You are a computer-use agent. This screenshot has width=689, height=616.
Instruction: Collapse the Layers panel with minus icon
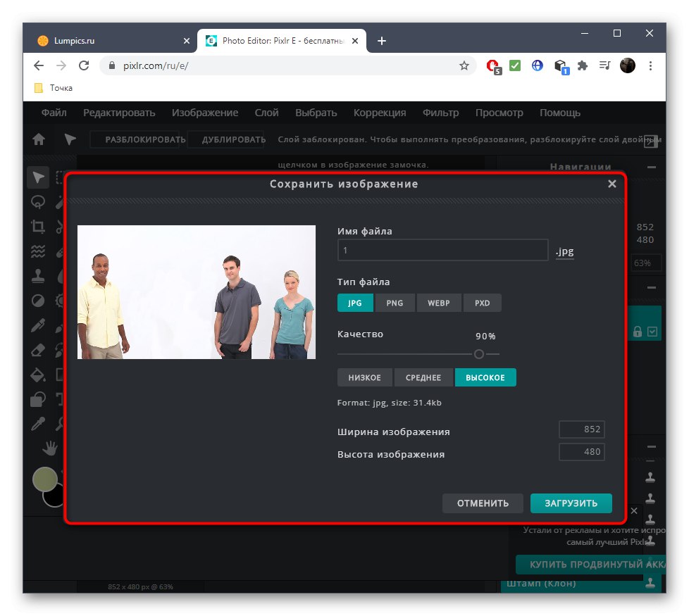[x=652, y=287]
